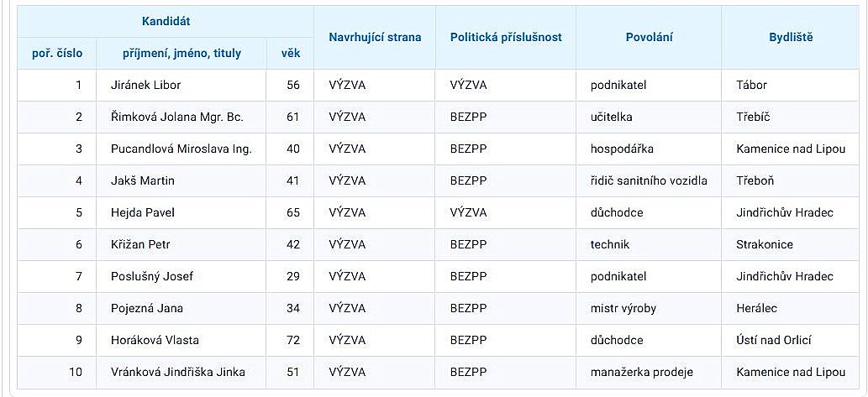
Task: Select candidate name Jiránek Libor
Action: point(145,85)
